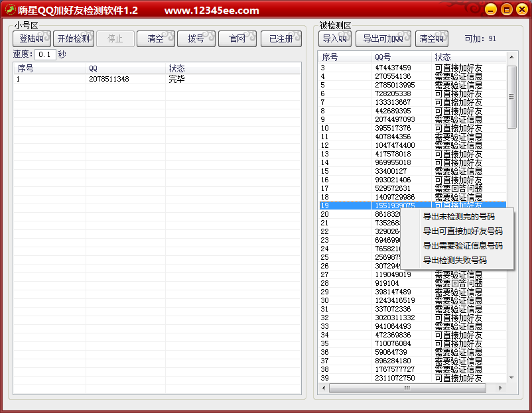Click the scroll up arrow of the detected list
Viewport: 532px width, 413px height.
tap(511, 57)
